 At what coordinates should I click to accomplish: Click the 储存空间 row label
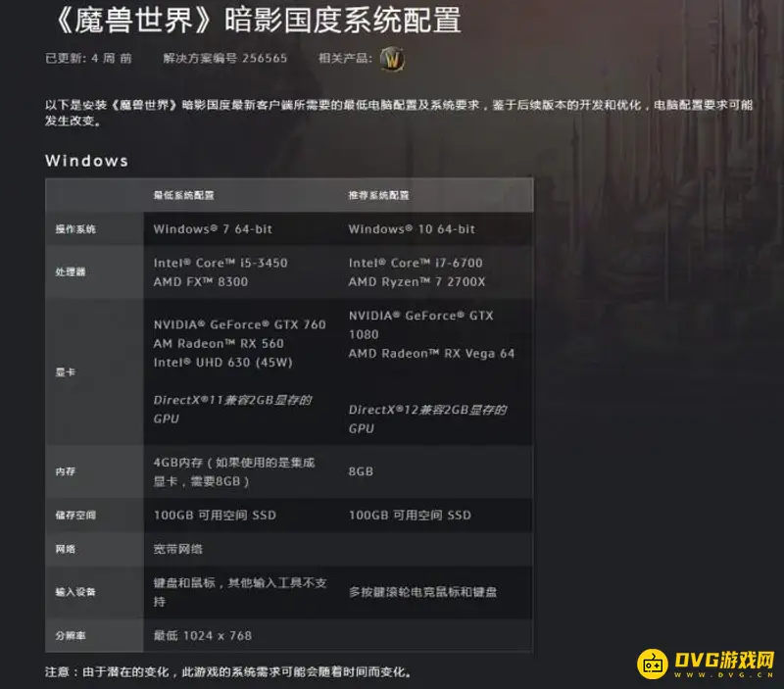pos(75,516)
